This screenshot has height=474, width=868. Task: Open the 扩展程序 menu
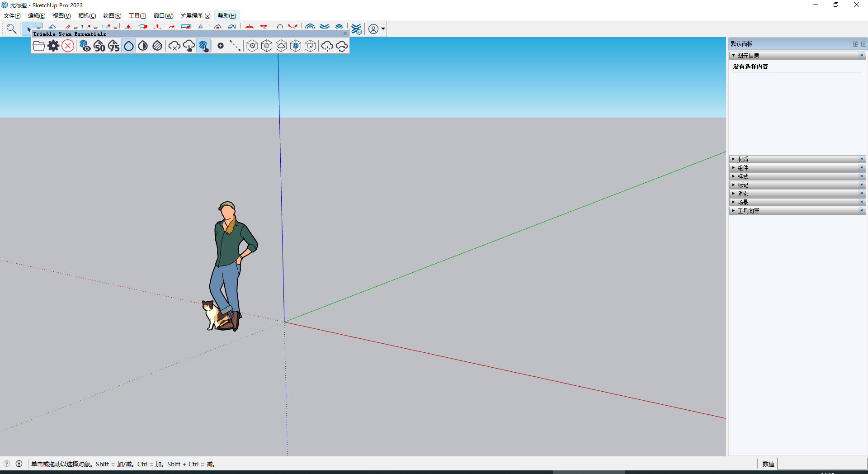click(195, 16)
